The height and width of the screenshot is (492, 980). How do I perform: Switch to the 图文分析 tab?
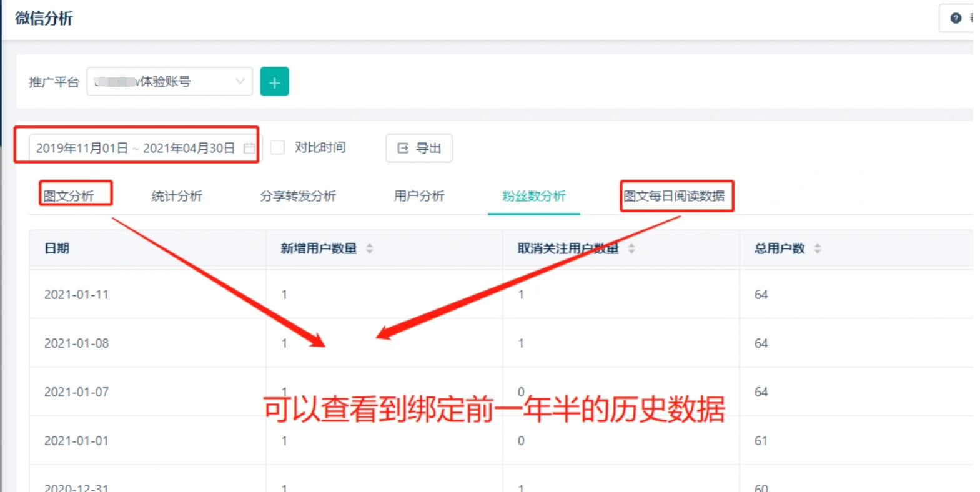(x=69, y=196)
